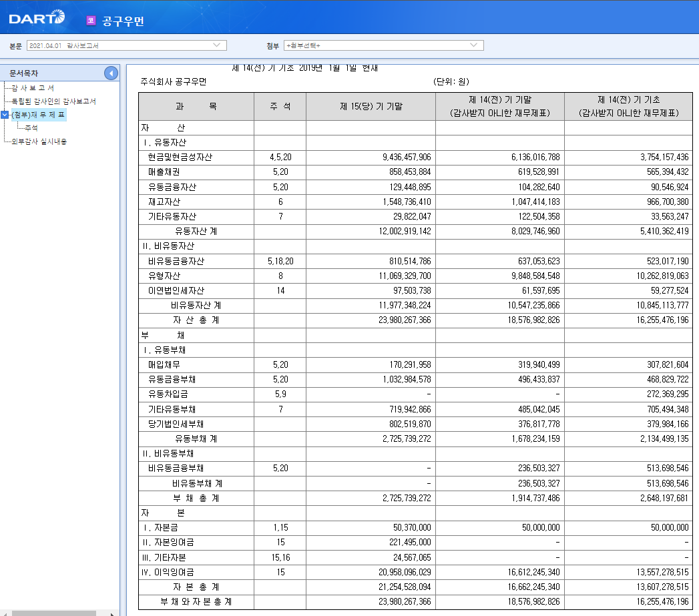Click note reference 5,18,20

[280, 261]
